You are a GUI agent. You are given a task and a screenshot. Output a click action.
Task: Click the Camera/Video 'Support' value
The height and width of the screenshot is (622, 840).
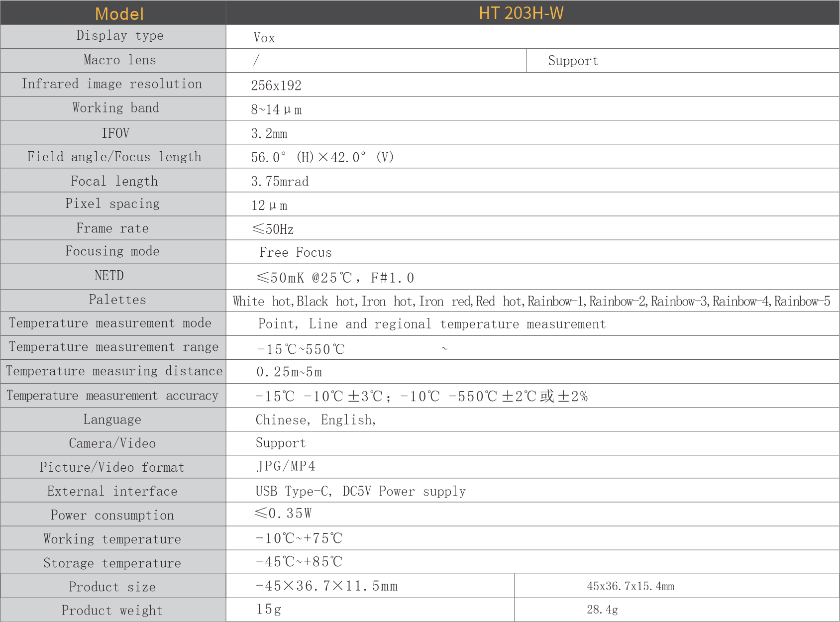281,443
